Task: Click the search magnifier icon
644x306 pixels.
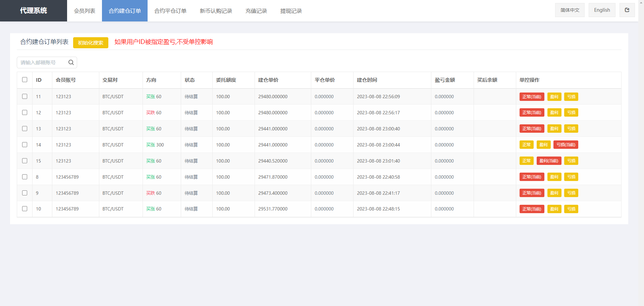Action: tap(71, 62)
